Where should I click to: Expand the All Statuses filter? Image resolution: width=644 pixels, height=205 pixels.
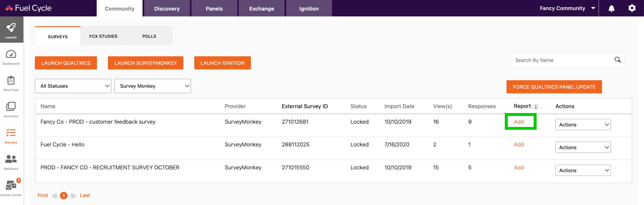[x=73, y=86]
